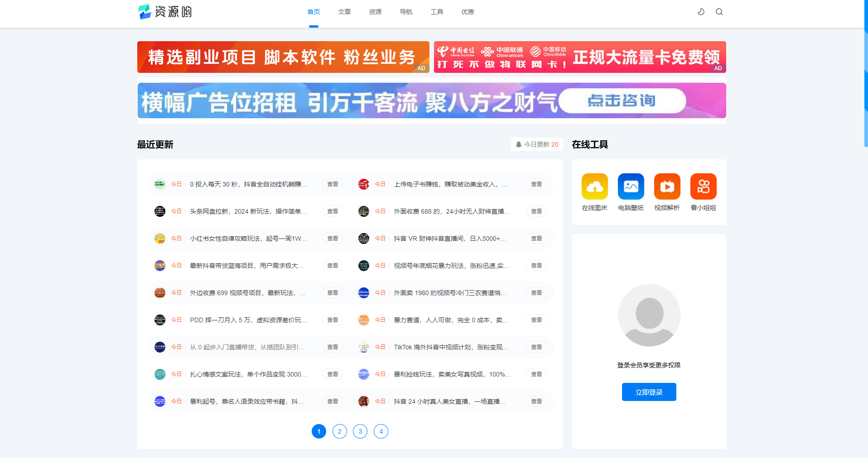
Task: Switch to the 文章 navigation tab
Action: point(344,12)
